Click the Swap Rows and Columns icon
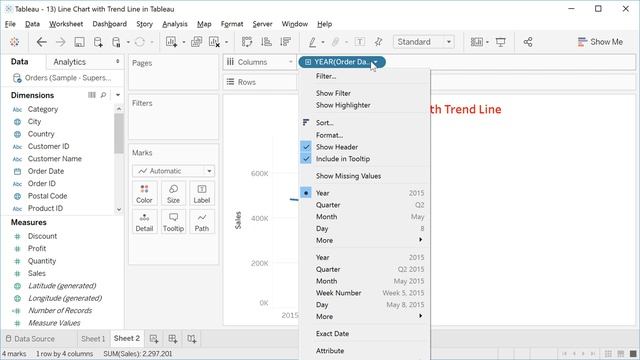This screenshot has height=360, width=640. (x=247, y=42)
